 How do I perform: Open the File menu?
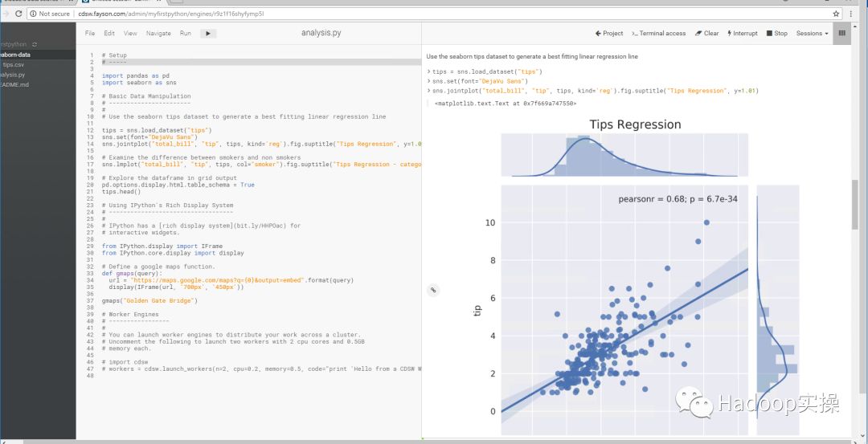(x=90, y=34)
